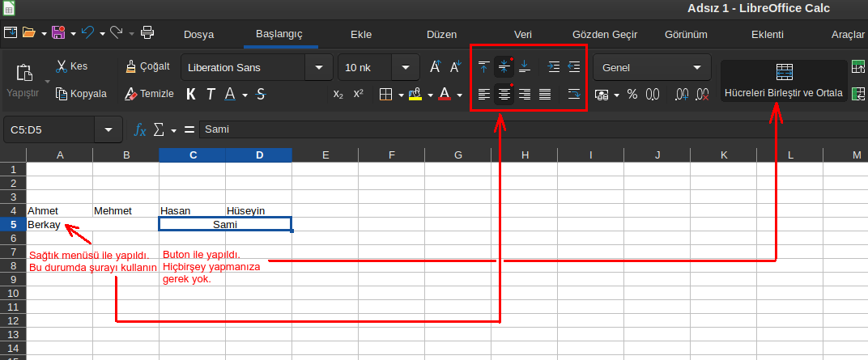Click the Function Wizard fx icon
The width and height of the screenshot is (868, 360).
click(139, 129)
